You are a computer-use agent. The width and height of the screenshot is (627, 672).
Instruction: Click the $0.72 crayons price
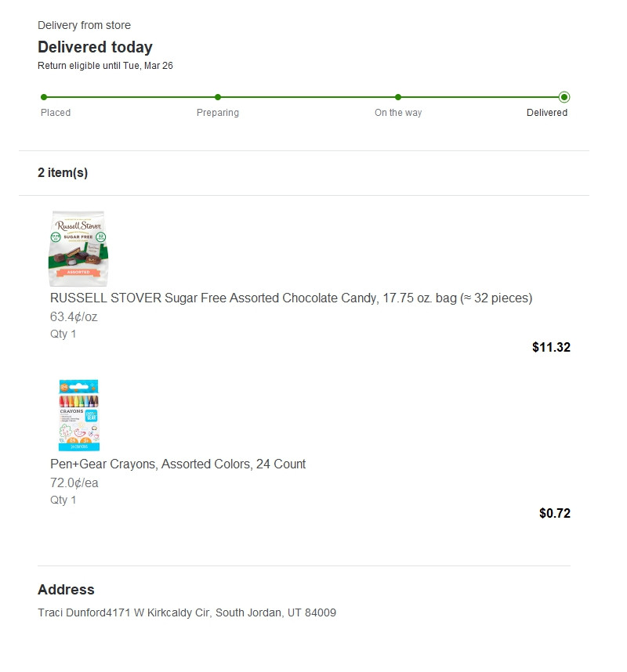[555, 513]
